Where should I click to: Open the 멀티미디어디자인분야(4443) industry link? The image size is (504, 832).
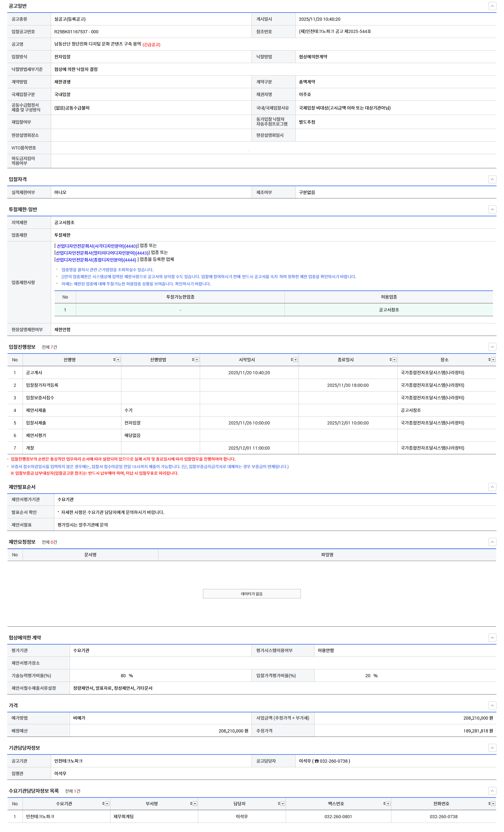point(102,253)
